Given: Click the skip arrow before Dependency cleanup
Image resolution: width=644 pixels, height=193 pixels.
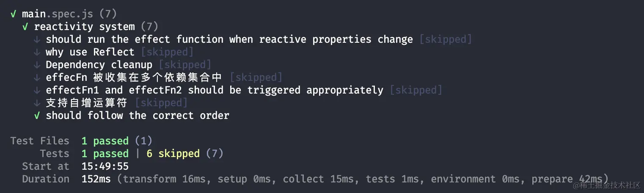Looking at the screenshot, I should (37, 65).
